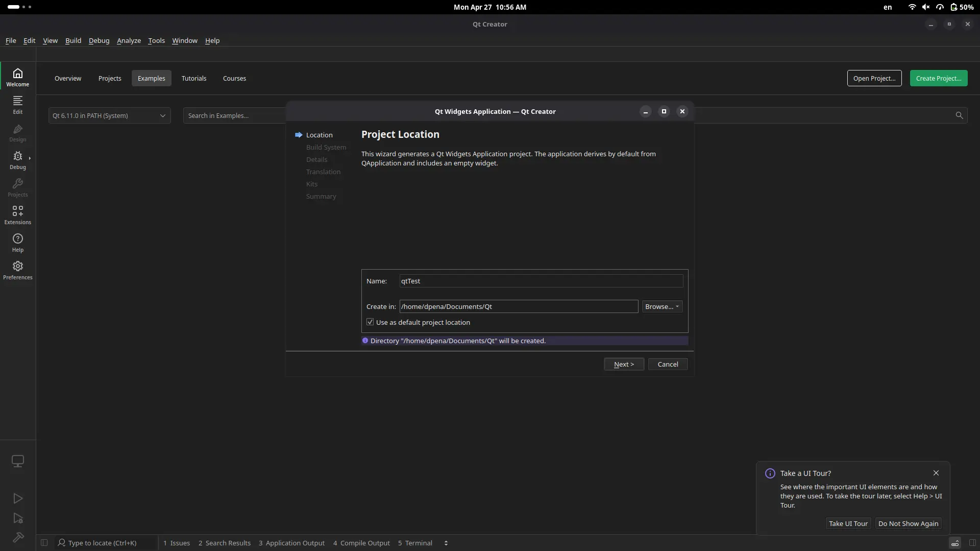Open the Help menu in menu bar
Screen dimensions: 980x551
coord(212,40)
